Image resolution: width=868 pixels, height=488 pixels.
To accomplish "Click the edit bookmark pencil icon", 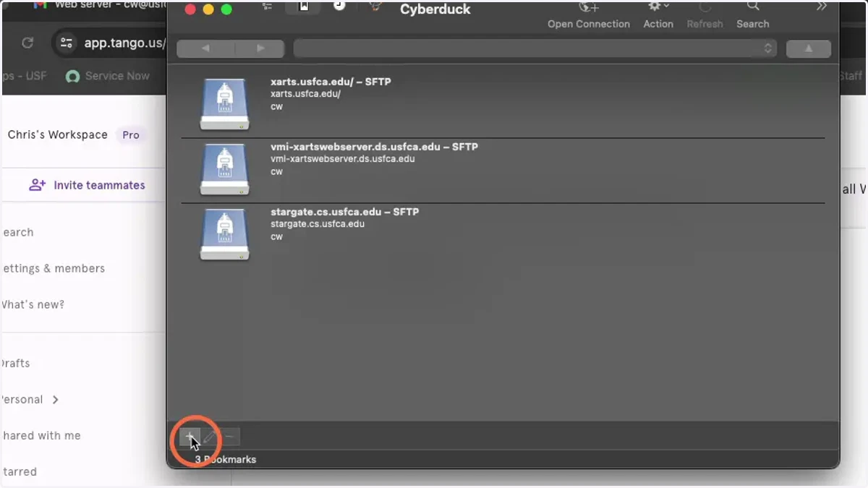I will click(210, 437).
